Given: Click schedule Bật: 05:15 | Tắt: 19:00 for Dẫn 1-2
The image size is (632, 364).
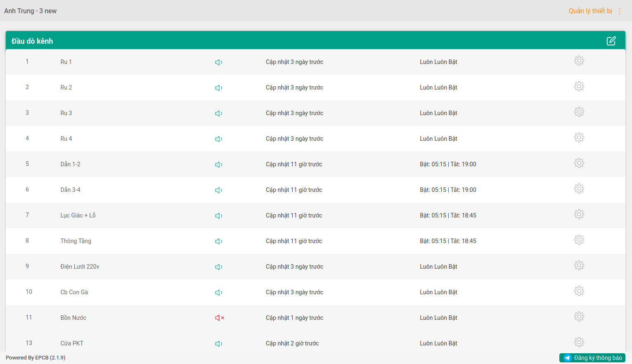Looking at the screenshot, I should click(x=448, y=164).
